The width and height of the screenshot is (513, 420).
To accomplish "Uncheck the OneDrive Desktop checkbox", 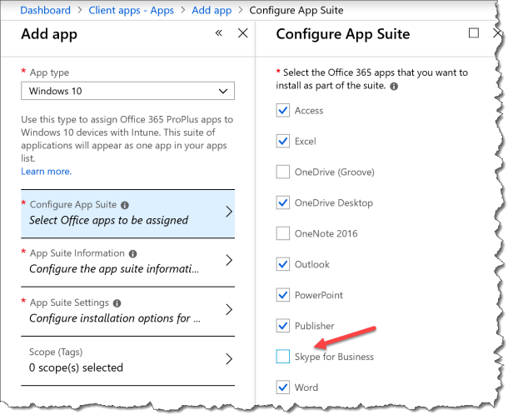I will click(282, 202).
